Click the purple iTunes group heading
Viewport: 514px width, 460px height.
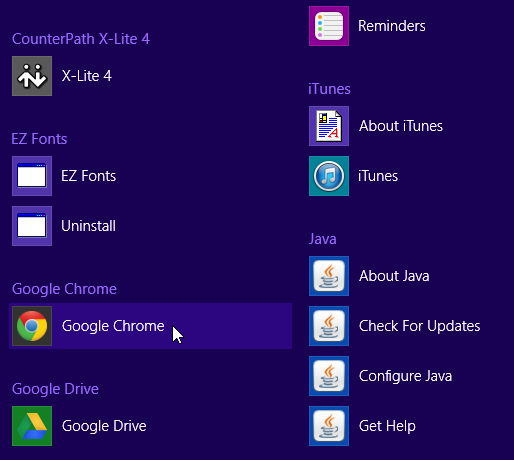[x=329, y=89]
